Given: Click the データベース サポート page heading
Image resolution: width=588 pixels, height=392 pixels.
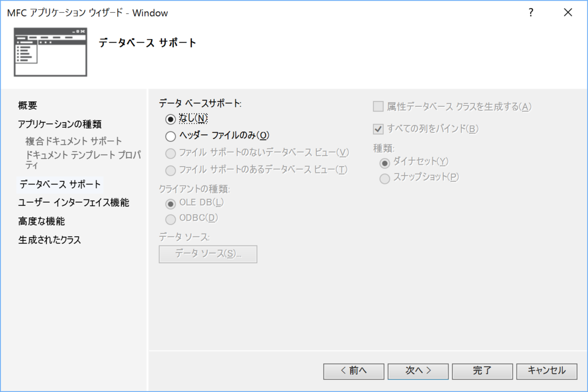Looking at the screenshot, I should click(x=148, y=43).
